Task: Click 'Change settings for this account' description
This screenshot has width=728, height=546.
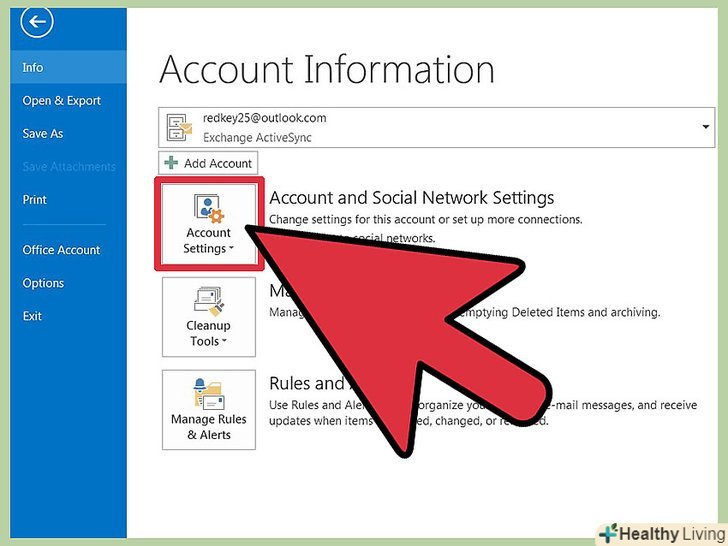Action: [426, 219]
